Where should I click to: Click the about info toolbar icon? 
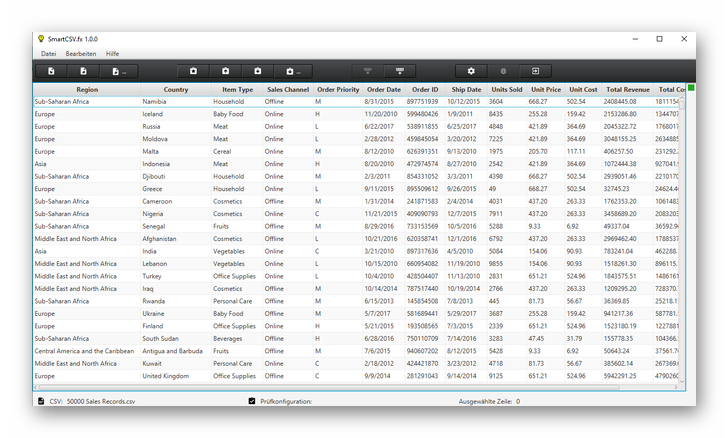tap(503, 71)
